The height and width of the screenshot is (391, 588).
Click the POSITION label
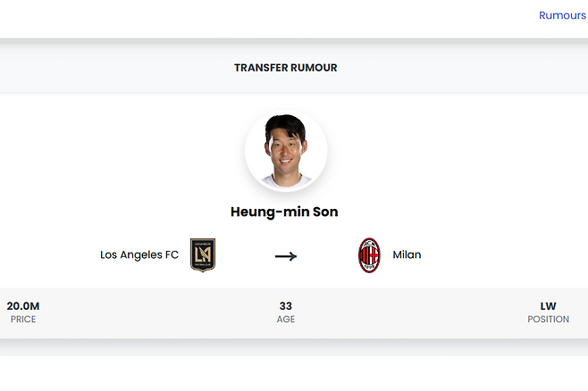(548, 320)
